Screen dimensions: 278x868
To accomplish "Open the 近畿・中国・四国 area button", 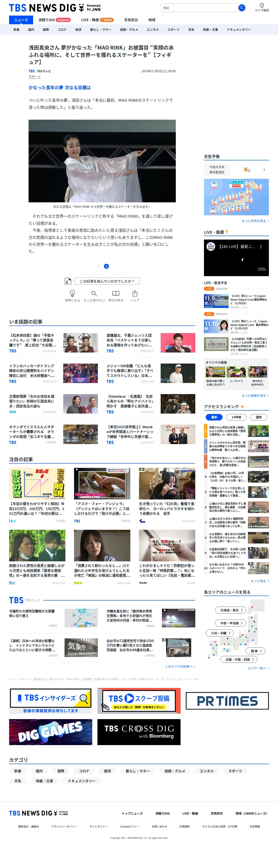I will coord(239,659).
